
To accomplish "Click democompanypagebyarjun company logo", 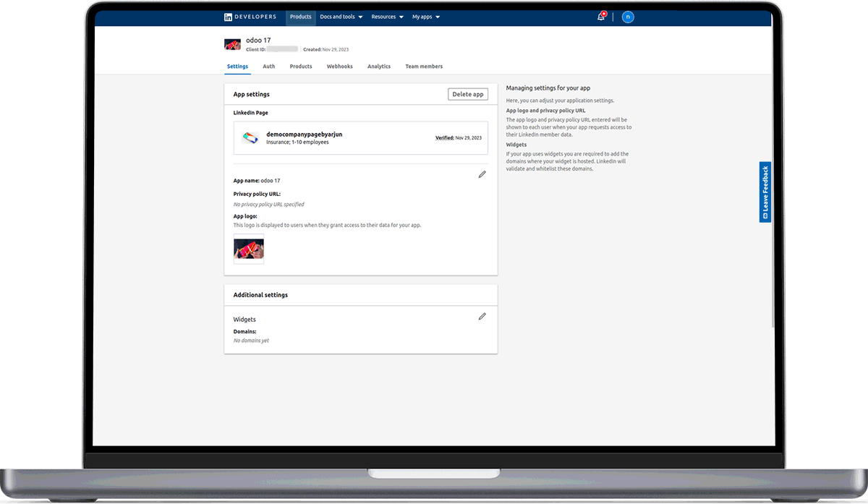I will coord(250,137).
